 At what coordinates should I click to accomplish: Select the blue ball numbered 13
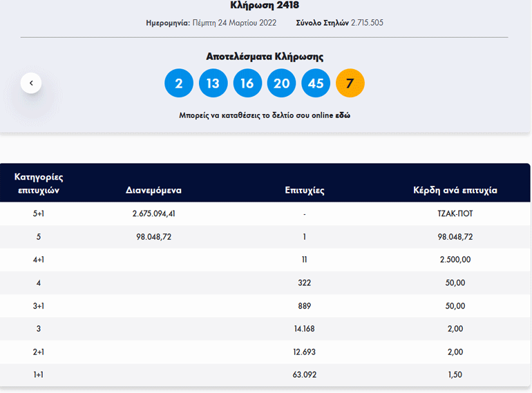[x=213, y=84]
